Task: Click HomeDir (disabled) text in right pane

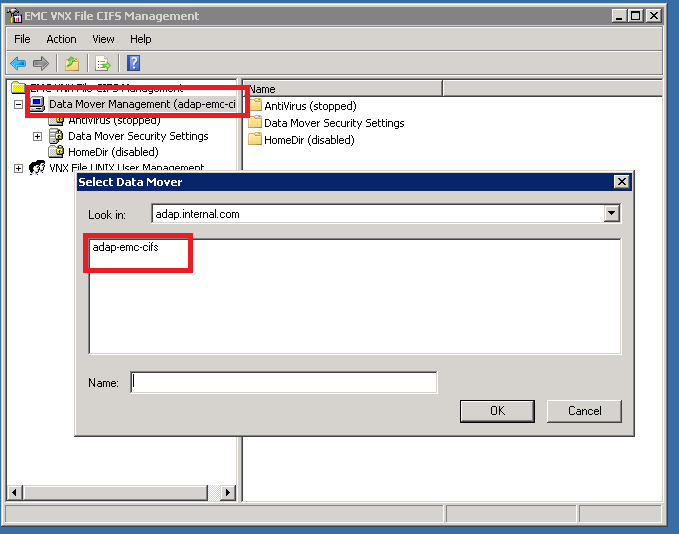Action: point(309,140)
